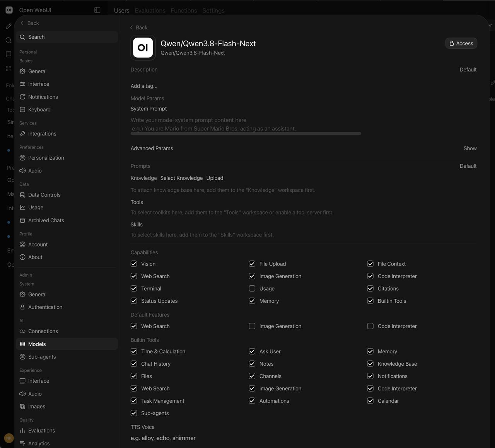Click the Connections link icon
Image resolution: width=495 pixels, height=448 pixels.
pyautogui.click(x=22, y=331)
